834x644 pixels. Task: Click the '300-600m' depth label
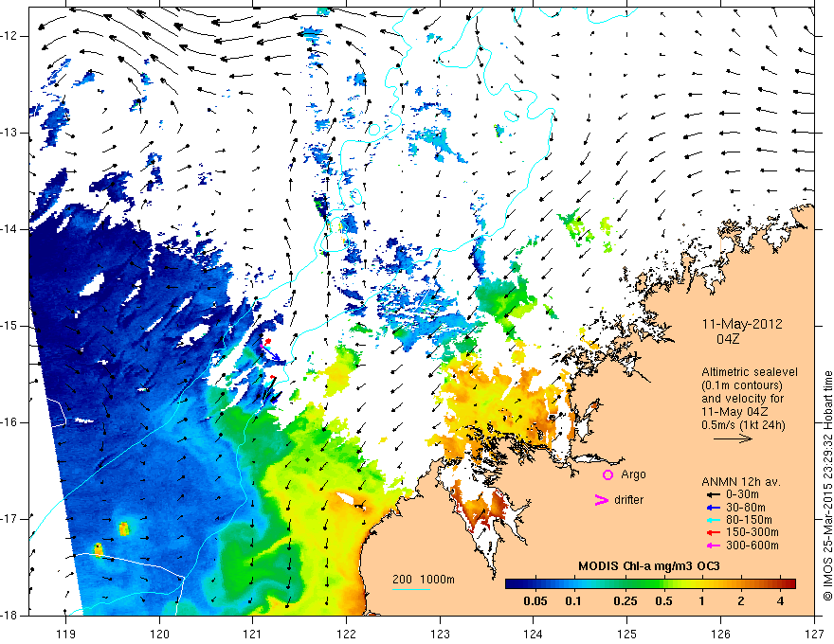point(752,546)
